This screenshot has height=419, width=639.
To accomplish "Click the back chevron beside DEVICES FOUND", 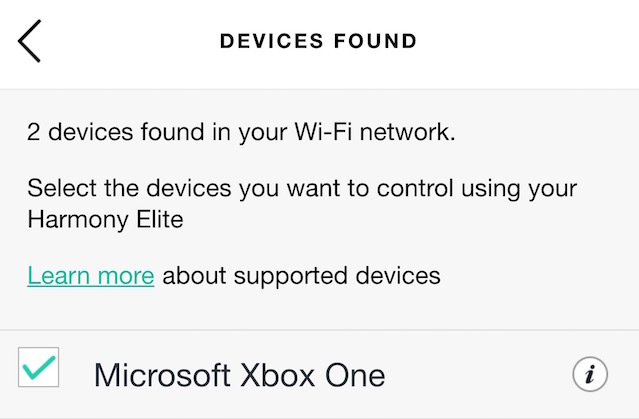I will point(29,41).
